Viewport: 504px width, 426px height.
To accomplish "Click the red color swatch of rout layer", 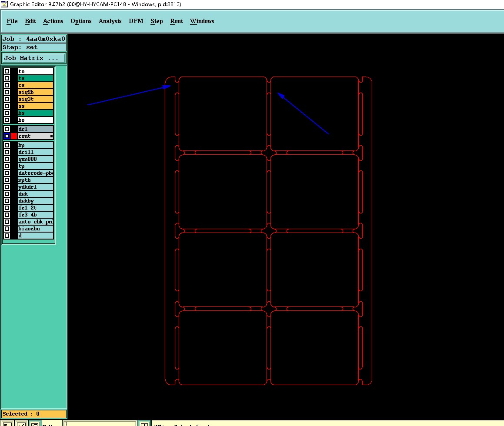I will (14, 136).
